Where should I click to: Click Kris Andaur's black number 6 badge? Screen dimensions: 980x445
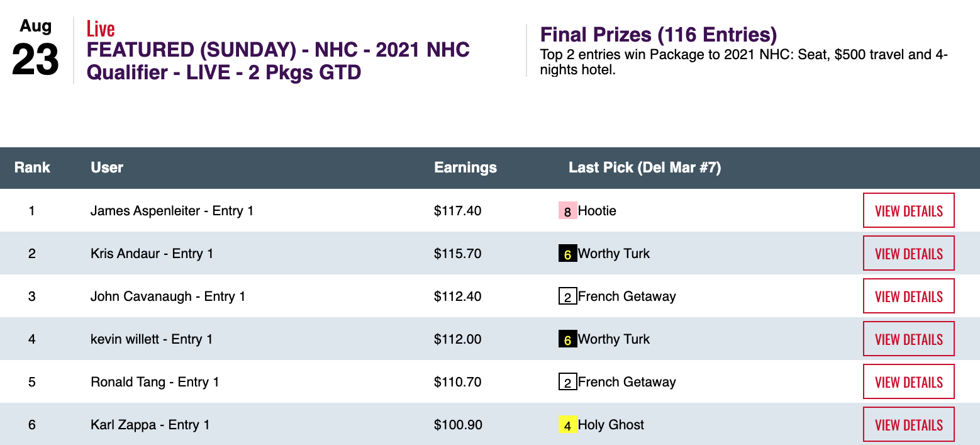(567, 254)
